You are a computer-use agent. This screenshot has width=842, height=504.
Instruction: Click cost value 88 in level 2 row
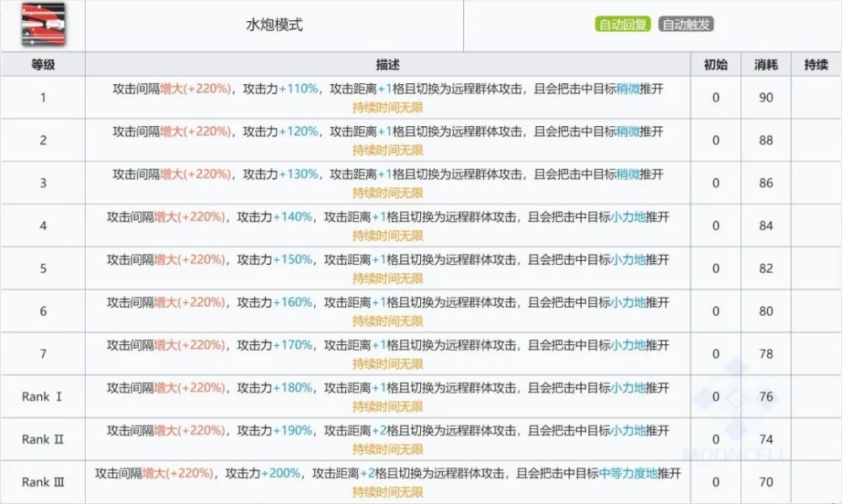(x=765, y=140)
